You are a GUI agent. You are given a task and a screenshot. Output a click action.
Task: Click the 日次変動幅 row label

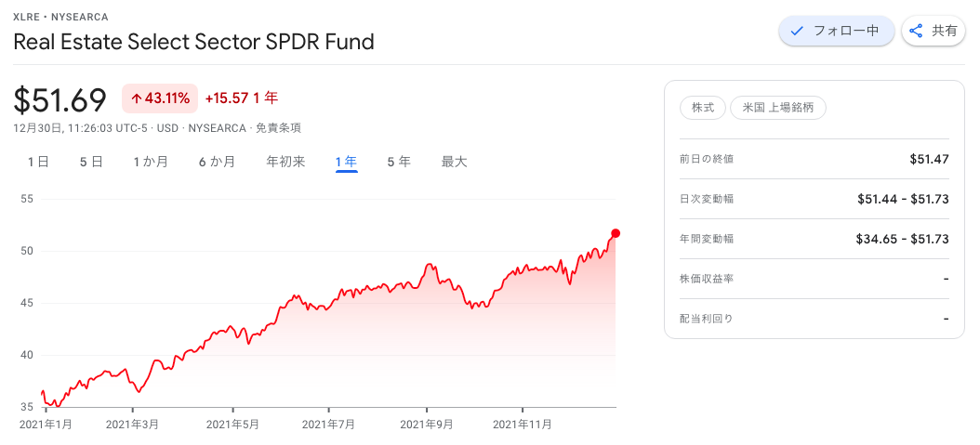click(x=707, y=199)
